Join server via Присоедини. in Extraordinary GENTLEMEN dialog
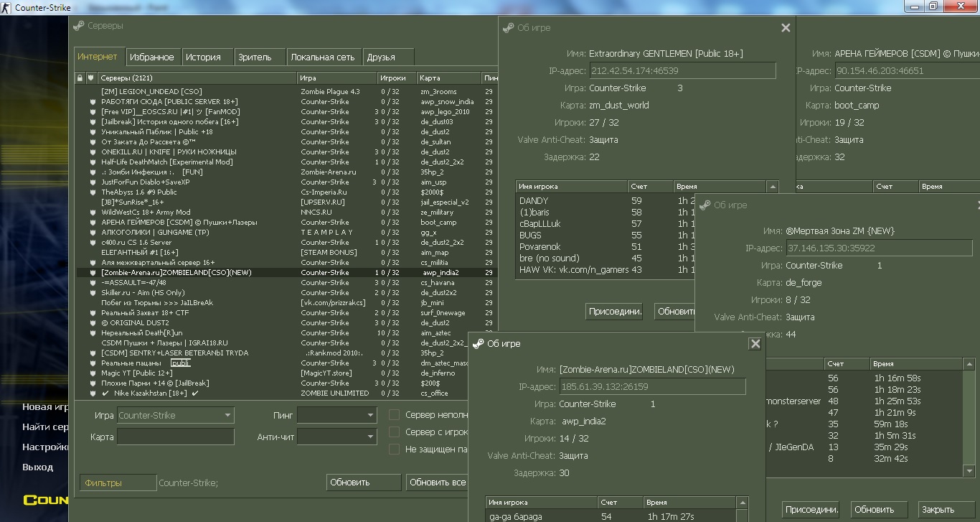Image resolution: width=980 pixels, height=522 pixels. pyautogui.click(x=615, y=312)
